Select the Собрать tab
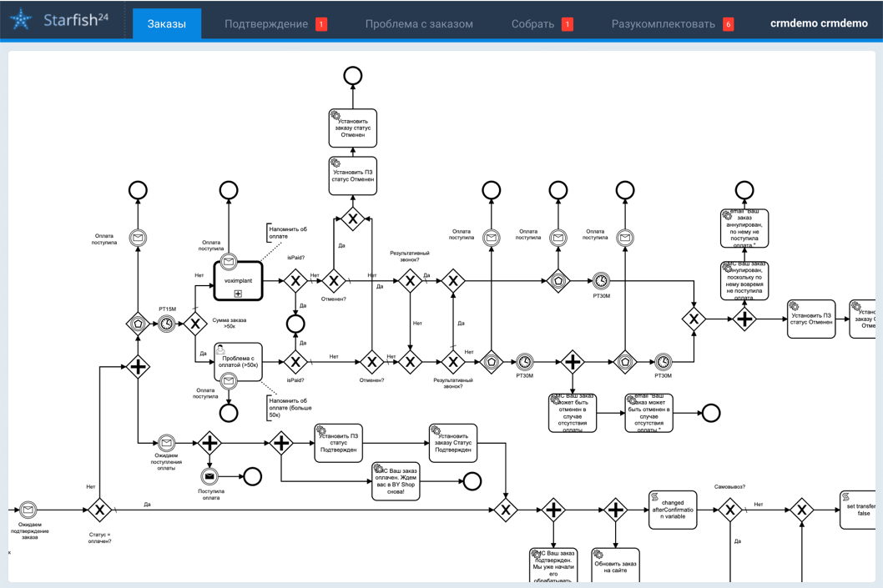883x588 pixels. tap(542, 23)
